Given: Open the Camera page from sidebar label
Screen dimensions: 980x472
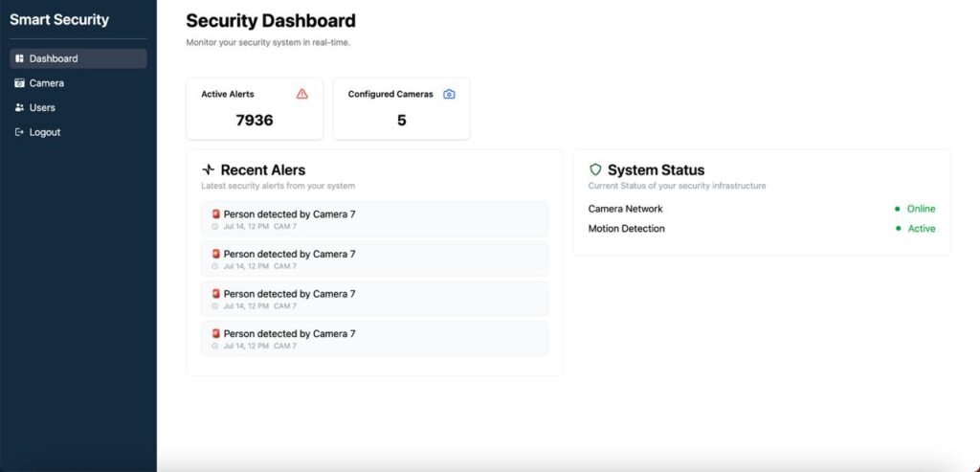Looking at the screenshot, I should 47,83.
